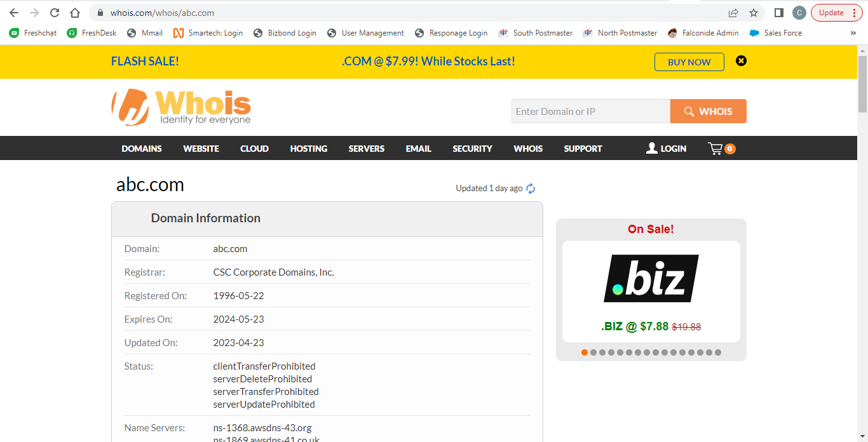Viewport: 868px width, 442px height.
Task: Click the LOGIN link
Action: [666, 149]
